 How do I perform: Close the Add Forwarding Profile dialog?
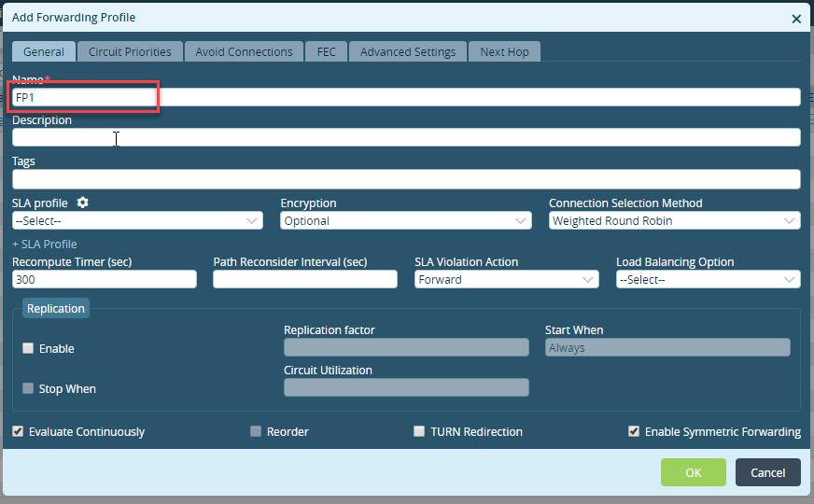pyautogui.click(x=796, y=20)
